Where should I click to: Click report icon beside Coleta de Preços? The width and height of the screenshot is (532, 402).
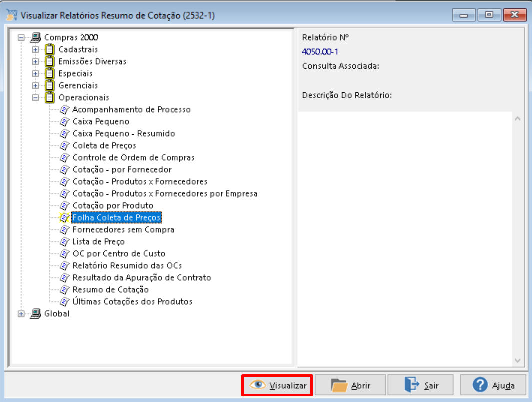click(x=64, y=145)
